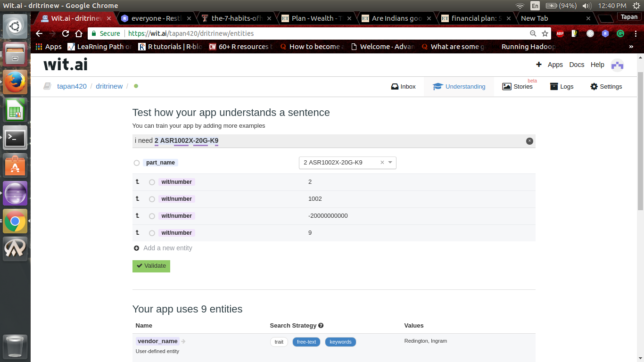The width and height of the screenshot is (644, 362).
Task: Switch to the everyone - Restlet browser tab
Action: point(156,18)
